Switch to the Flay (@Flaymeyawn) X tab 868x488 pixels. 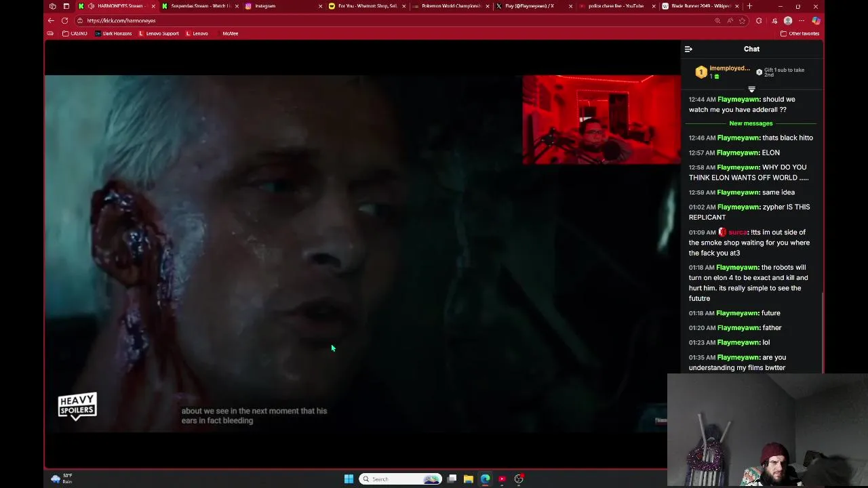533,6
